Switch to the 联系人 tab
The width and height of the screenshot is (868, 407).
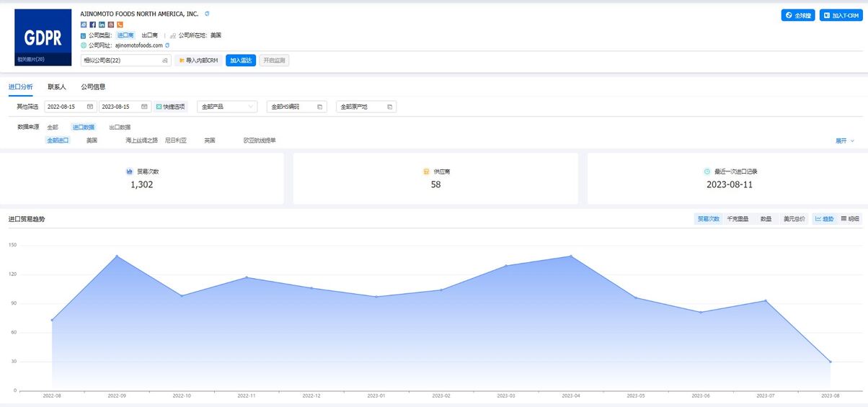(57, 86)
